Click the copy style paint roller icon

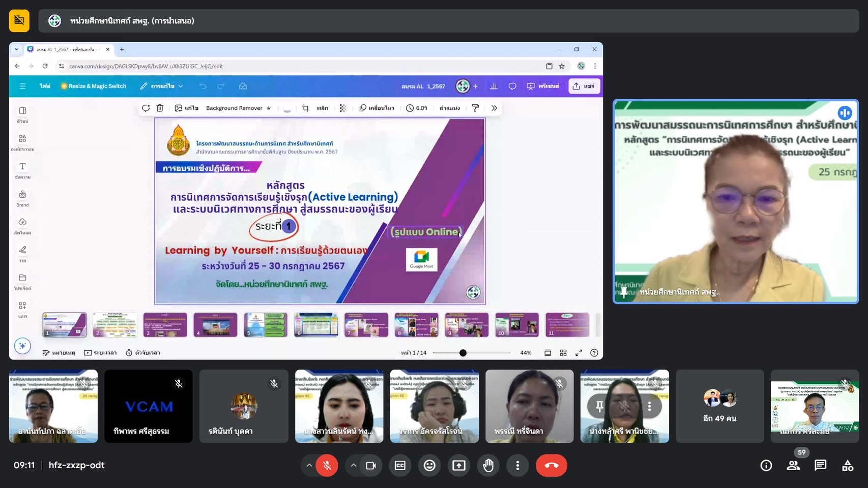(476, 108)
